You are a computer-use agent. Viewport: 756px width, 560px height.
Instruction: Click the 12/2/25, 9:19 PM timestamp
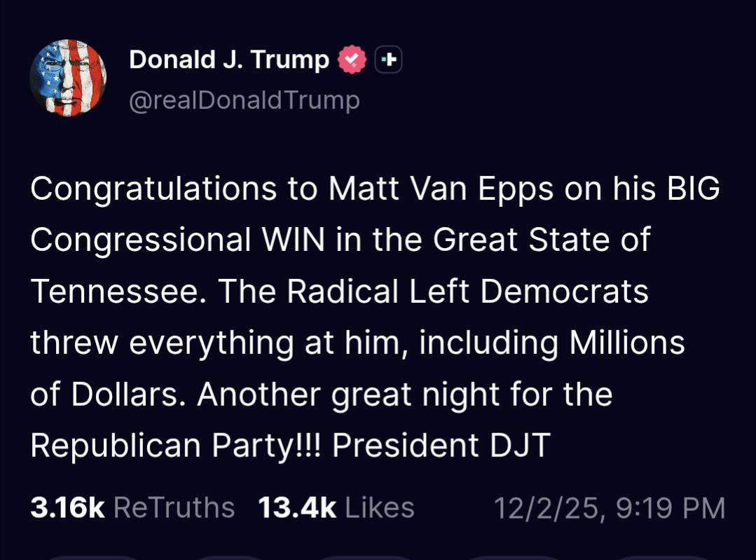point(610,507)
